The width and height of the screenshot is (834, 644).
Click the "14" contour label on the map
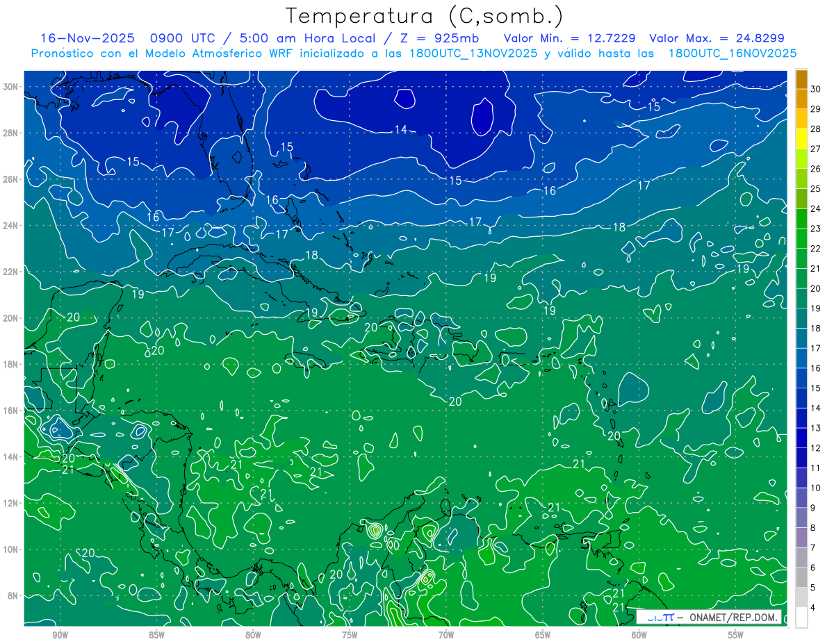pos(401,130)
